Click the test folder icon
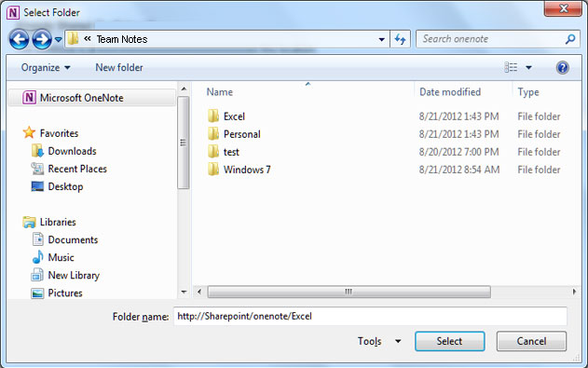The image size is (588, 368). [213, 152]
